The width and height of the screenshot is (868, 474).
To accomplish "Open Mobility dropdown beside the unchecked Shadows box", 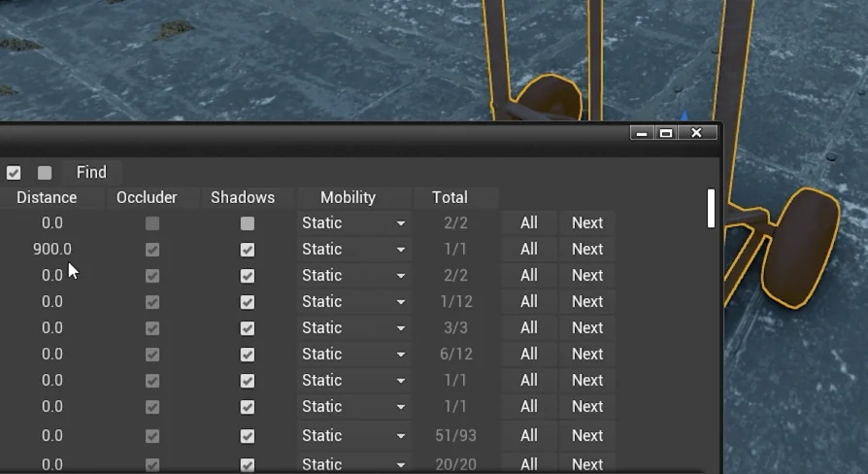I will pyautogui.click(x=353, y=222).
